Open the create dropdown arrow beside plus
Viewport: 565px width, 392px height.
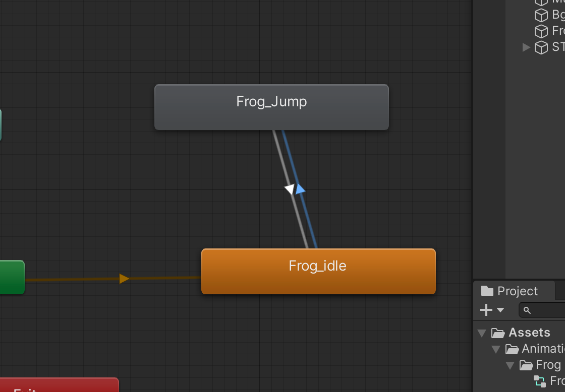pos(500,310)
